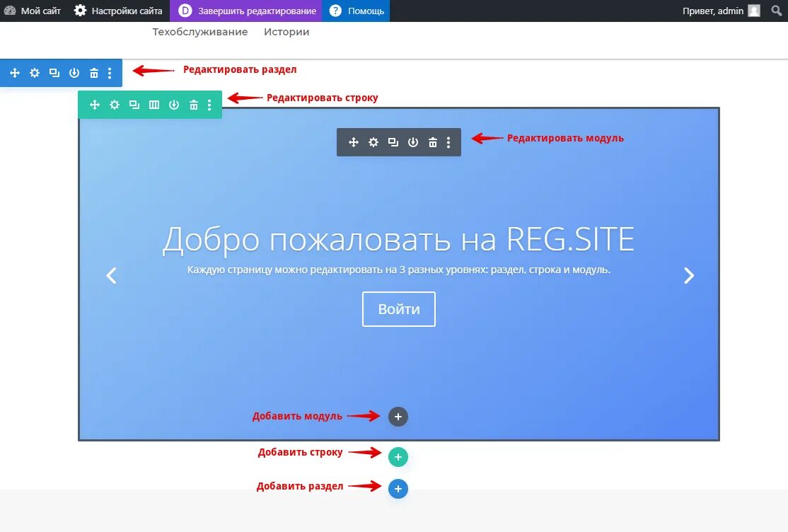The width and height of the screenshot is (788, 532).
Task: Open section settings gear in blue toolbar
Action: coord(34,73)
